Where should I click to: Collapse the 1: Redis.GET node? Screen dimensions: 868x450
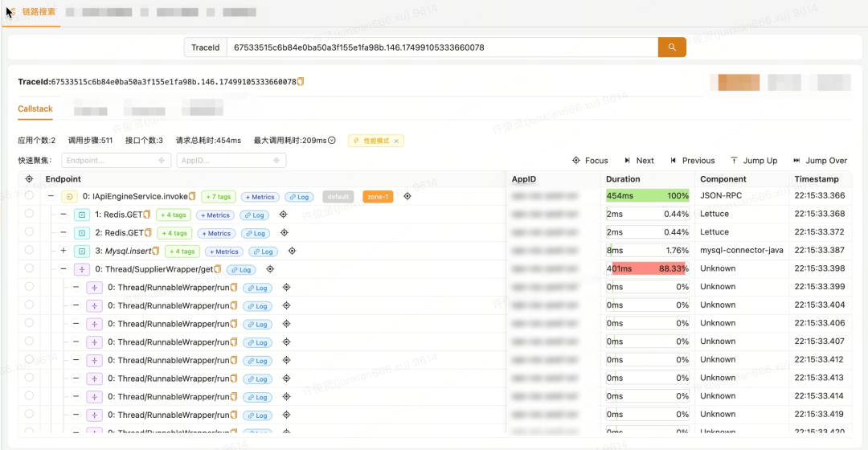tap(63, 215)
